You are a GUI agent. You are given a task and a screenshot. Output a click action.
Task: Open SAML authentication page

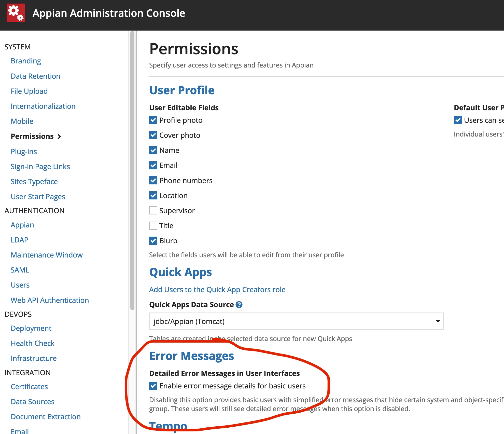(20, 270)
